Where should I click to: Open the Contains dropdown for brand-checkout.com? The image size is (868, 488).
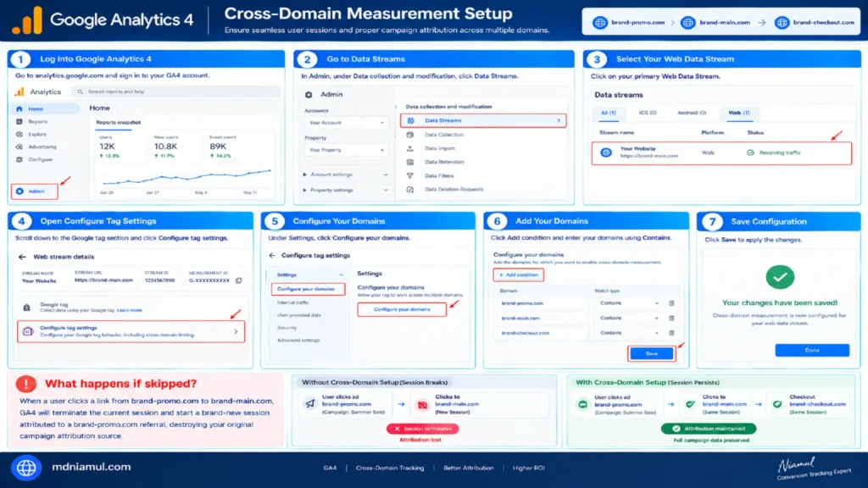[x=629, y=333]
